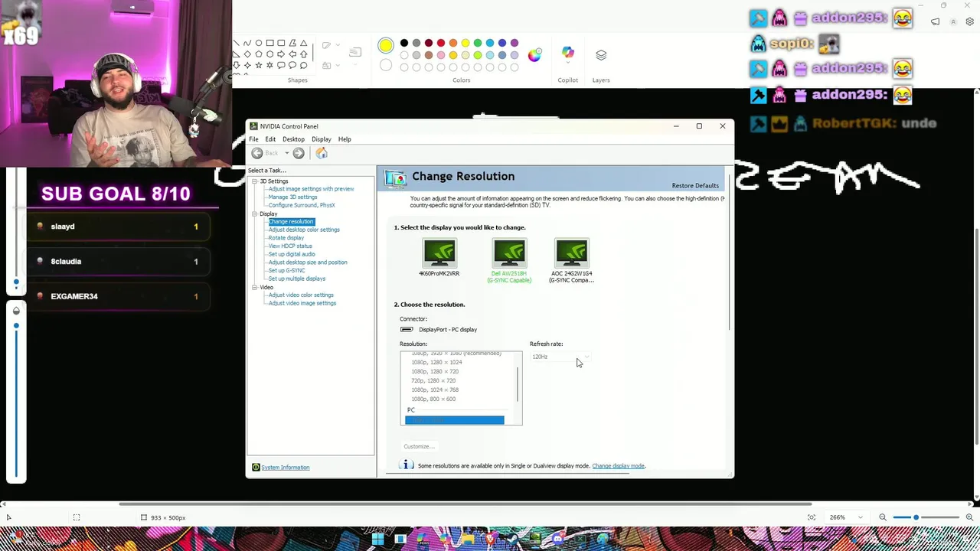Open Copilot in Paint ribbon
Image resolution: width=980 pixels, height=551 pixels.
tap(568, 53)
